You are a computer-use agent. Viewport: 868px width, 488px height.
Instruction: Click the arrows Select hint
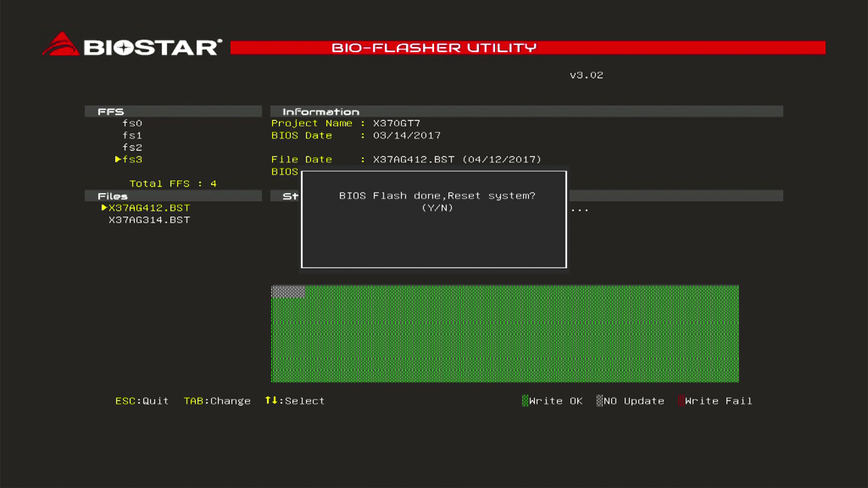[295, 401]
